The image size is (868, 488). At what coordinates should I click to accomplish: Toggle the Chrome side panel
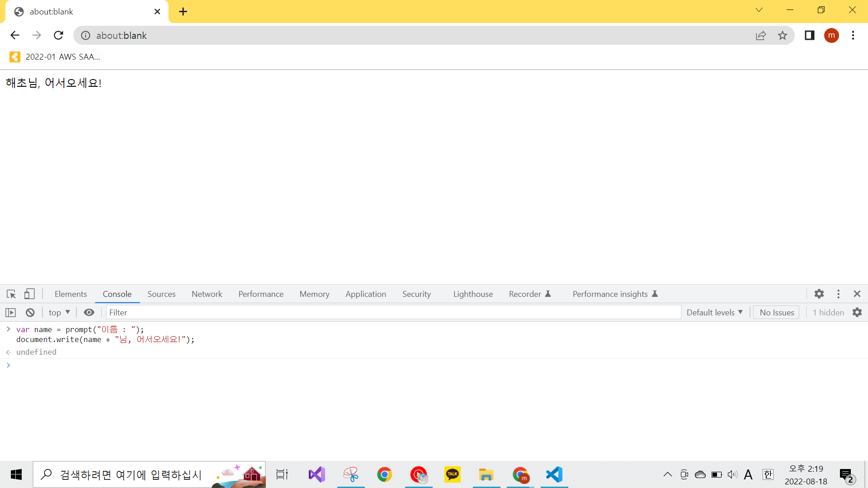[x=809, y=36]
